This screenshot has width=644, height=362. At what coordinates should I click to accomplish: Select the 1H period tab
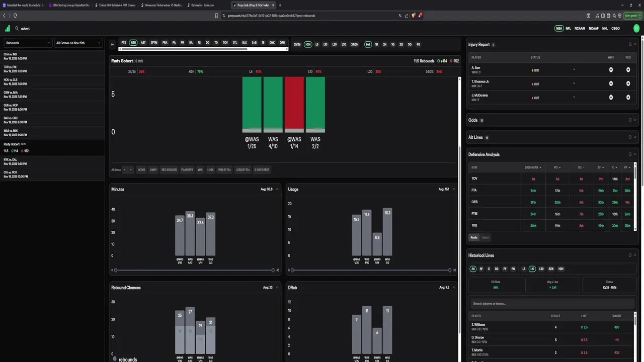click(376, 44)
